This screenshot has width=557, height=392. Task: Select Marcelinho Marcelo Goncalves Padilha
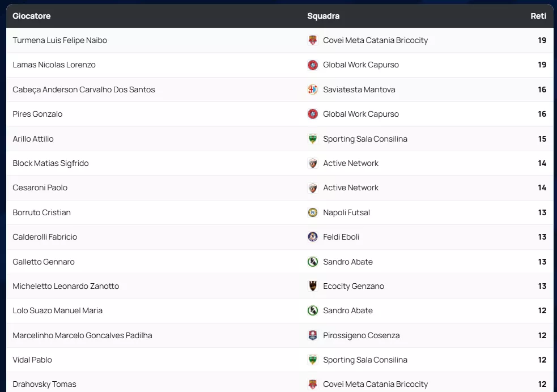[x=83, y=335]
